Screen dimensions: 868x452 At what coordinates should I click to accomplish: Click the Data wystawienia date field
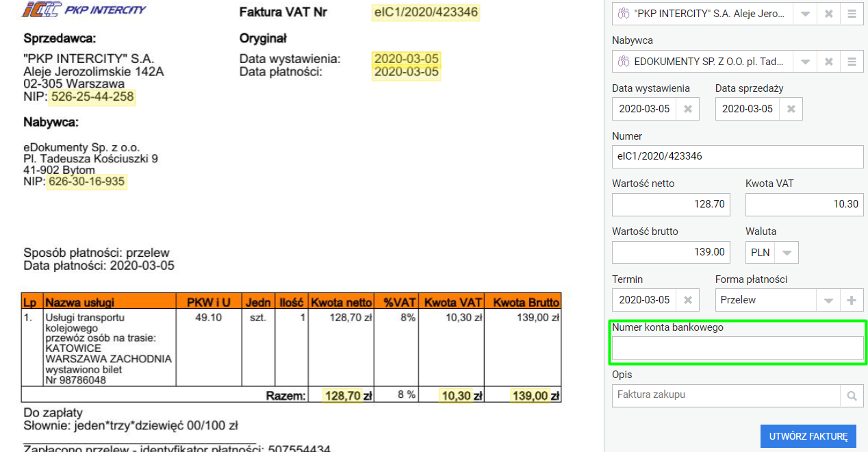pyautogui.click(x=644, y=109)
